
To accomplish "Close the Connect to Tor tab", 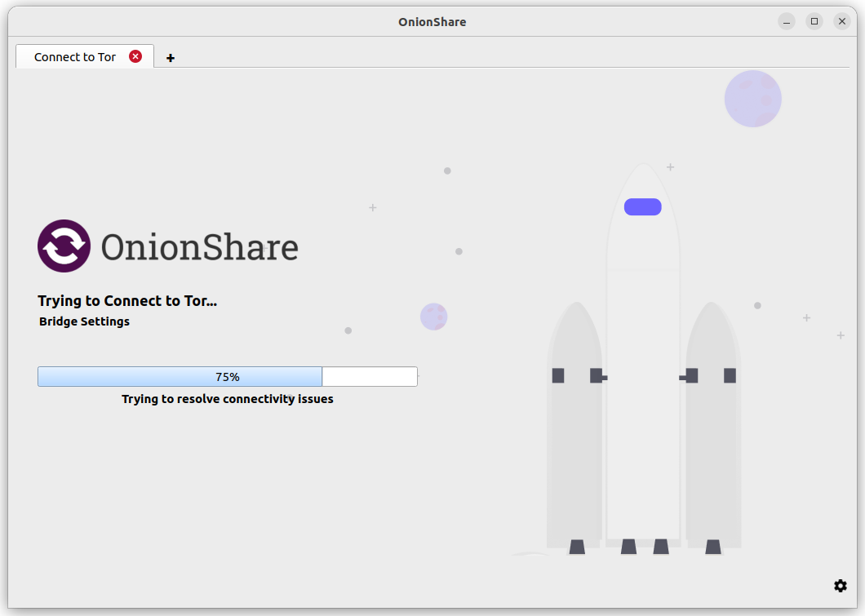I will click(135, 56).
